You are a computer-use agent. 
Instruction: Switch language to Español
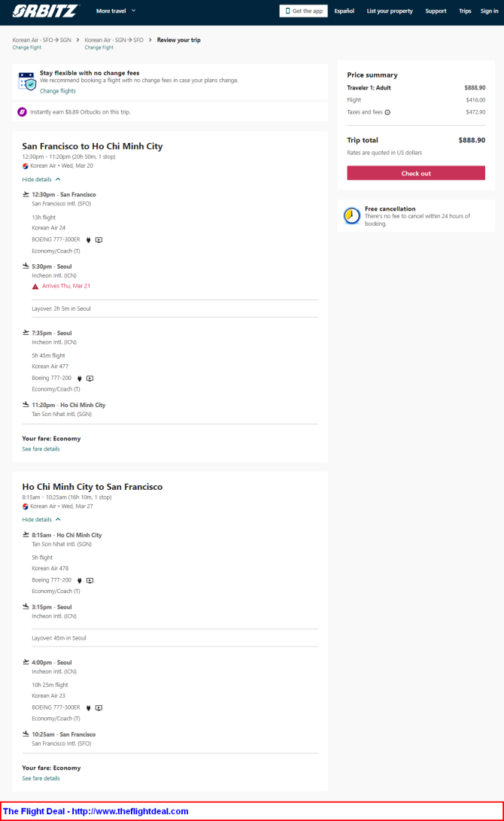click(345, 11)
